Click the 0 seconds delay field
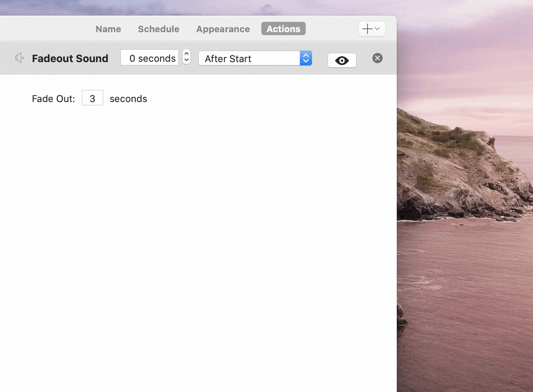533x392 pixels. click(x=150, y=58)
